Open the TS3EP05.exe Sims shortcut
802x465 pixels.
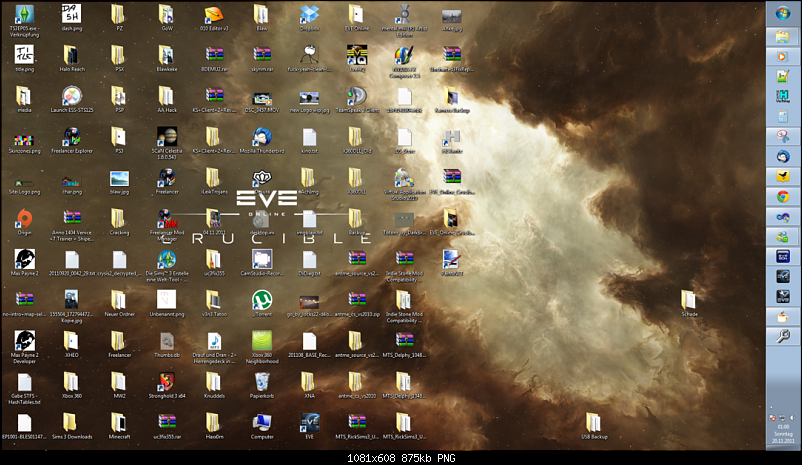pyautogui.click(x=24, y=20)
